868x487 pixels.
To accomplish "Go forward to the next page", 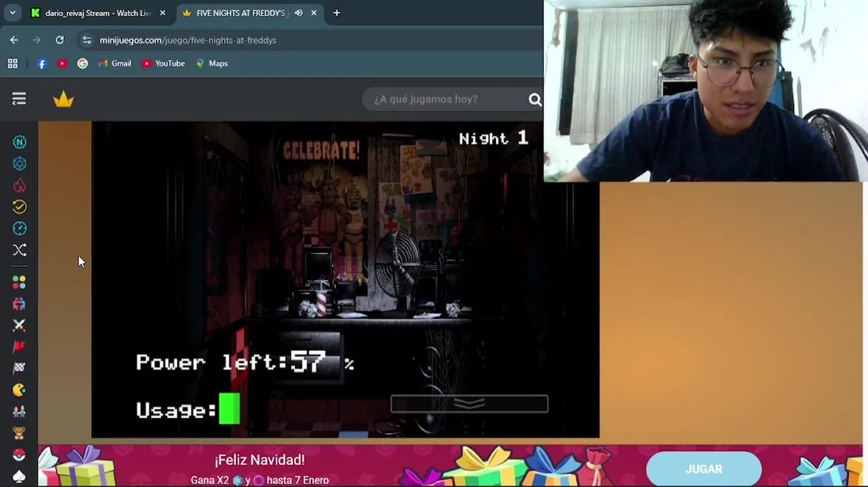I will [37, 40].
